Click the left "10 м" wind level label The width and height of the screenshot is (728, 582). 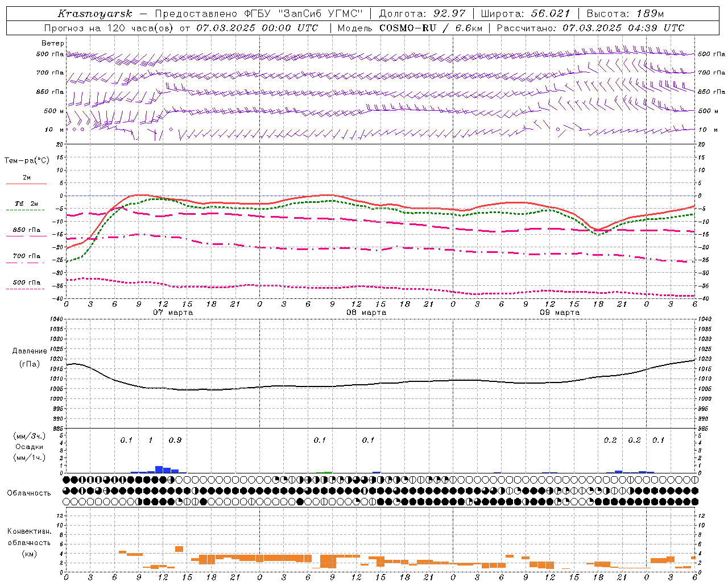click(54, 130)
